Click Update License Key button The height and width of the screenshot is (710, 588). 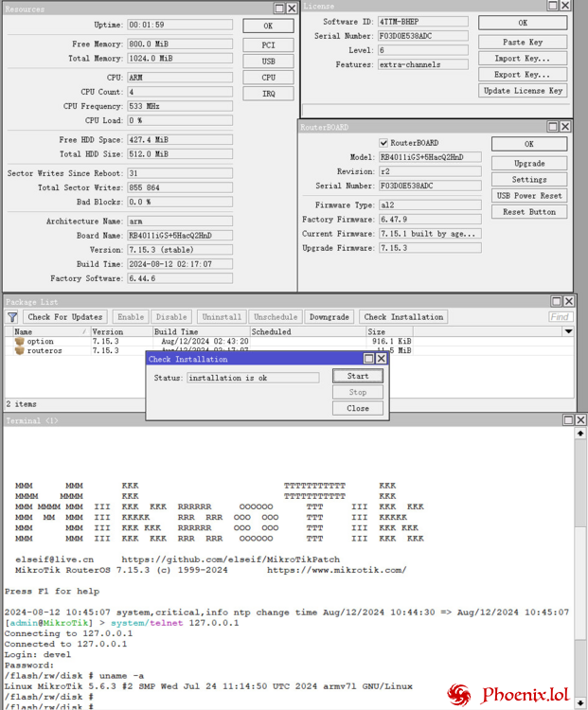click(523, 91)
